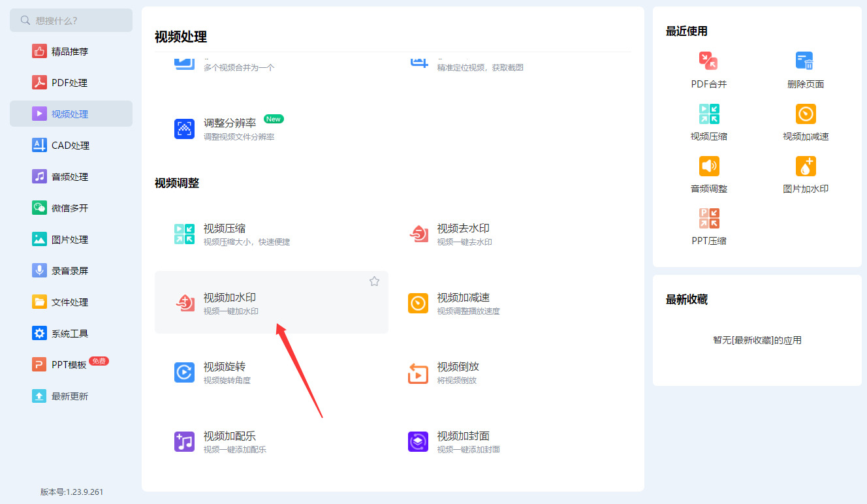The height and width of the screenshot is (504, 867).
Task: Open the CAD处理 category
Action: point(71,146)
